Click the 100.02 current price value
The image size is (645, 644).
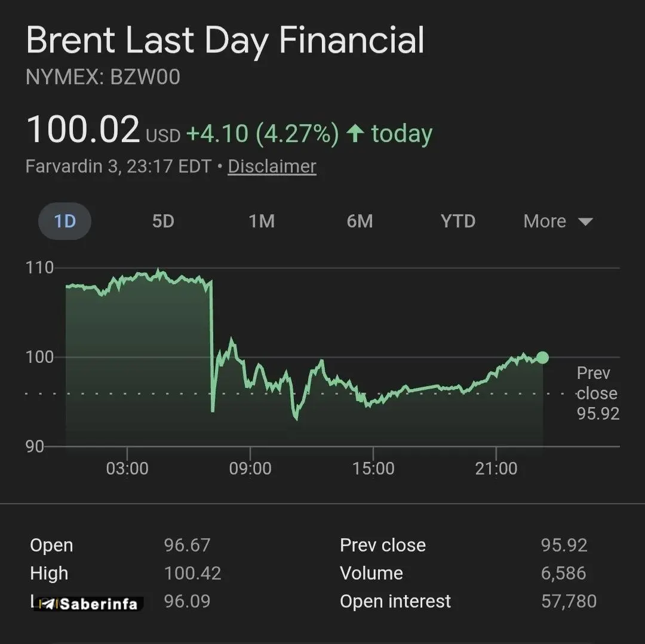pyautogui.click(x=82, y=130)
